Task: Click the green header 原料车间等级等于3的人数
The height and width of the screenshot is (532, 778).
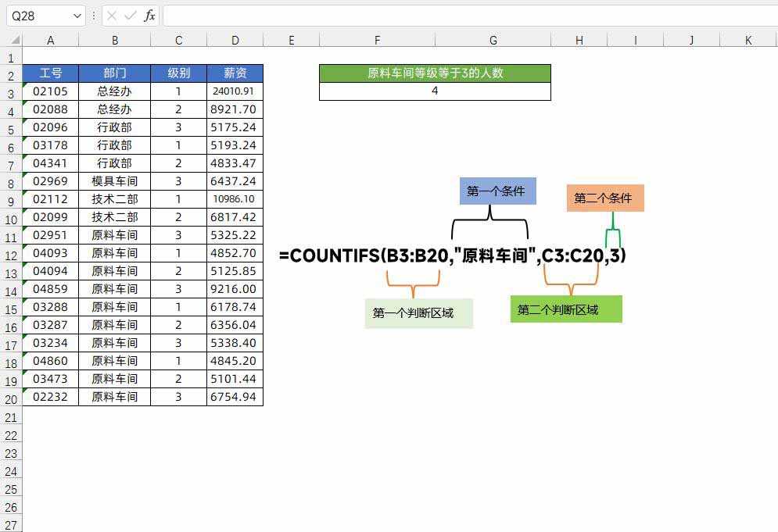Action: point(435,73)
